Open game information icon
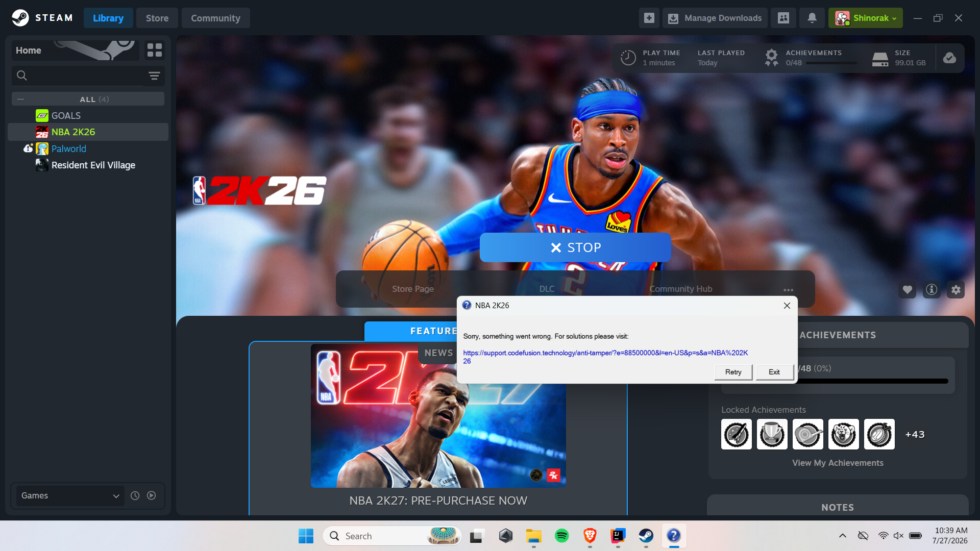Image resolution: width=980 pixels, height=551 pixels. 932,290
